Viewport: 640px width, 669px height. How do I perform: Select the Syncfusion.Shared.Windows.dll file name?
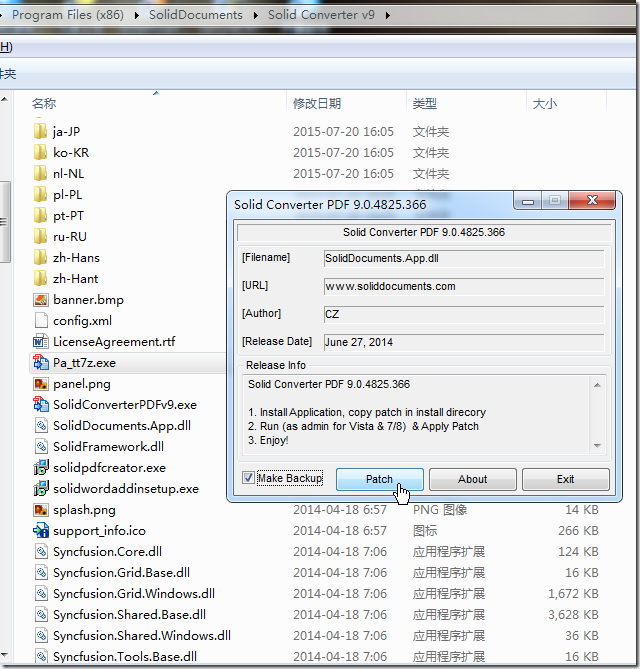142,635
